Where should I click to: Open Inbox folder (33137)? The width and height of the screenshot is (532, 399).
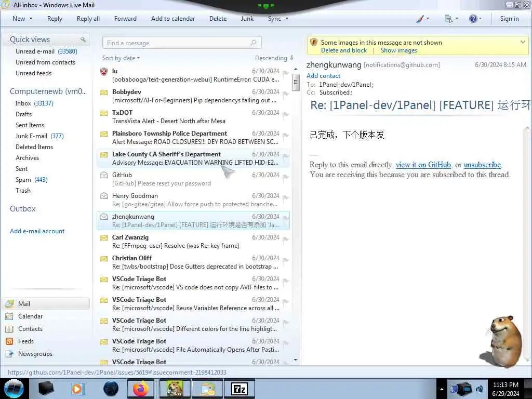[34, 103]
